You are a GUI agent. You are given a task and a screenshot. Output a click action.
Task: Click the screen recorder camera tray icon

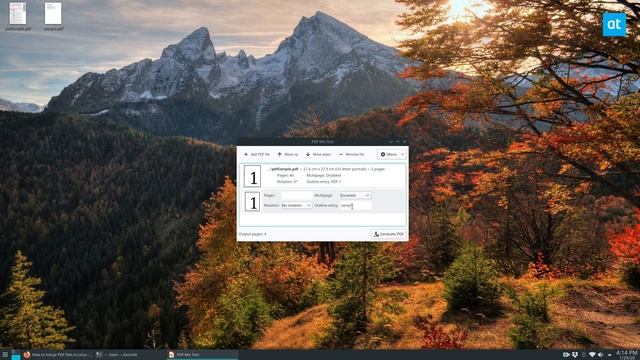(x=566, y=355)
